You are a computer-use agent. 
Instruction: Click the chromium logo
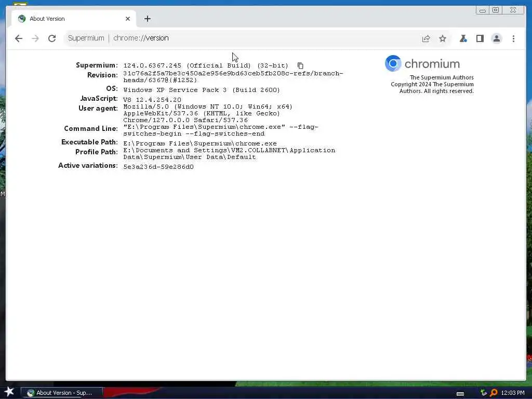422,63
